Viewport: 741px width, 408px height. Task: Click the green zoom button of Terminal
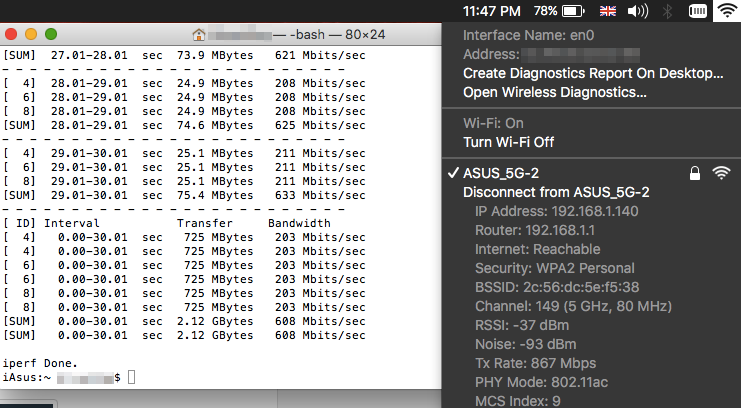pyautogui.click(x=50, y=34)
